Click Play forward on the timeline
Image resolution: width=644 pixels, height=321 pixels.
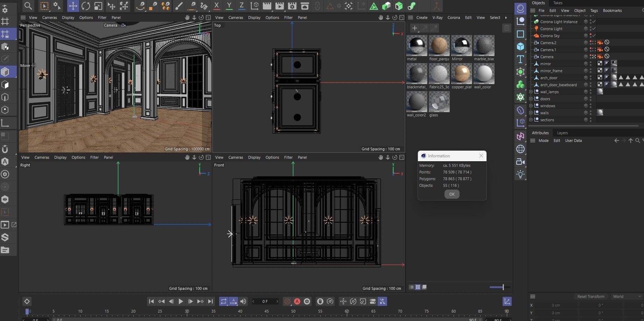pyautogui.click(x=181, y=301)
